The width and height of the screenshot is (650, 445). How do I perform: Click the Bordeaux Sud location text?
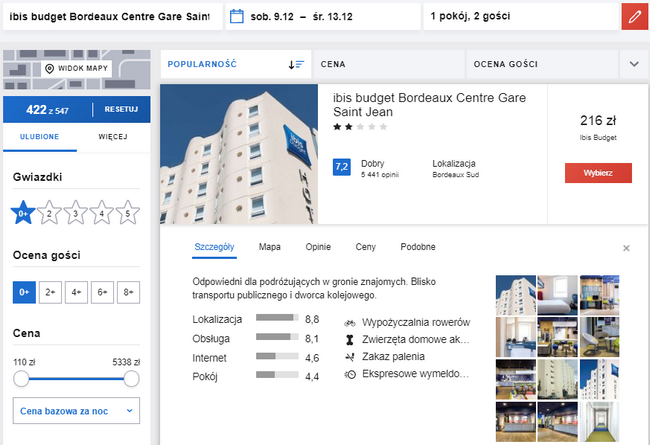click(456, 175)
